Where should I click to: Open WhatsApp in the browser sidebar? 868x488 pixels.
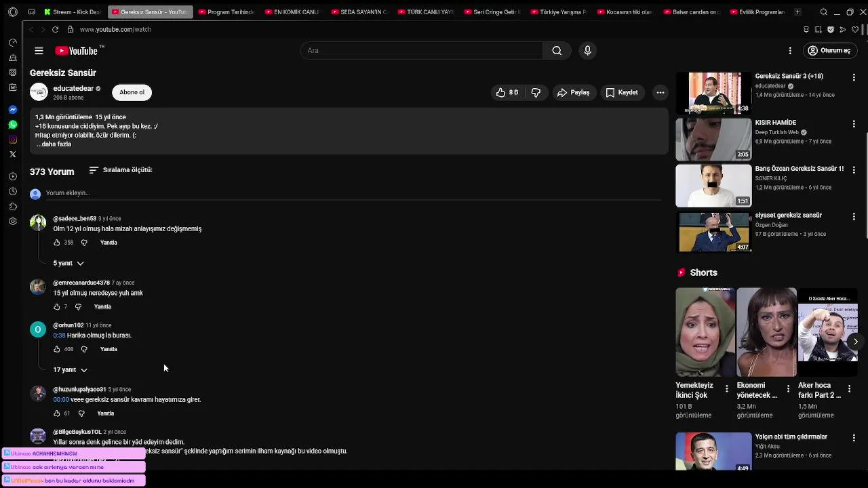tap(12, 124)
